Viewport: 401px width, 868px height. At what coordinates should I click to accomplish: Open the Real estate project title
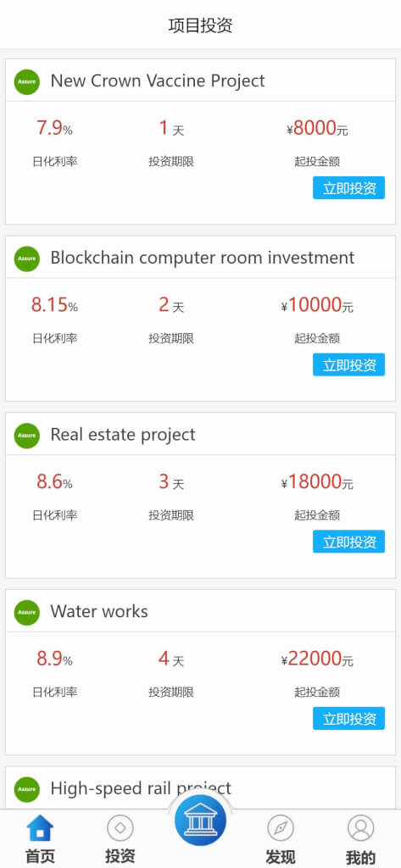point(123,435)
